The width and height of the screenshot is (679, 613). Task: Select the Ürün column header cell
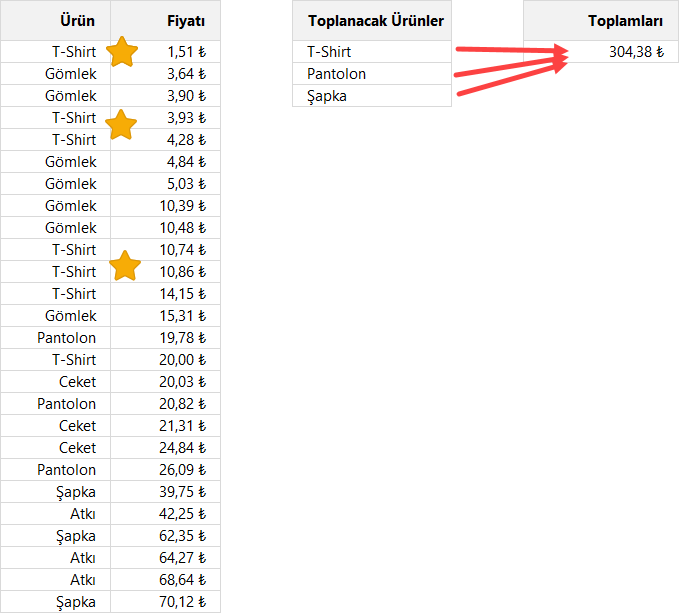point(56,20)
